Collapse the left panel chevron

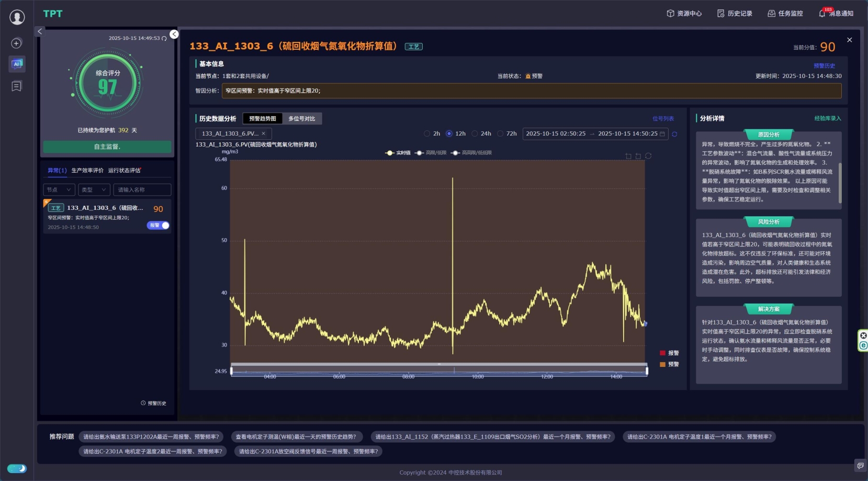coord(40,31)
